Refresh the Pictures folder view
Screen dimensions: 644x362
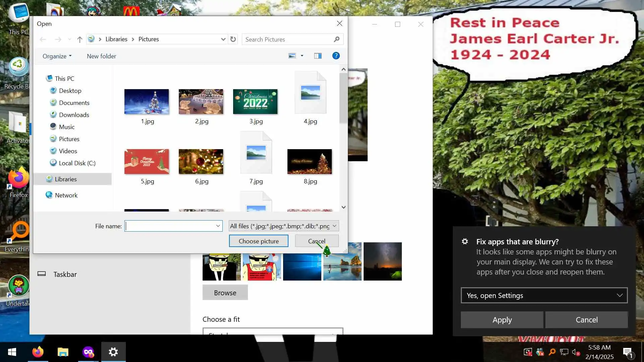[x=233, y=39]
